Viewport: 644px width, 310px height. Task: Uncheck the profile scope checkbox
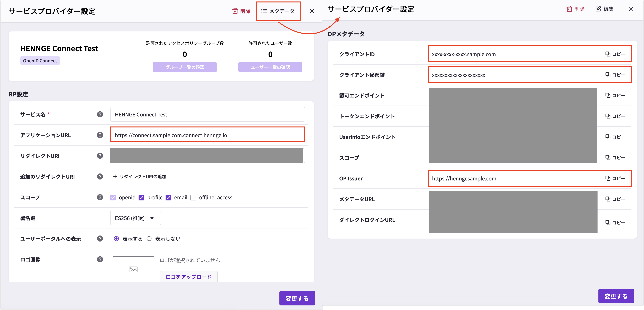coord(142,197)
